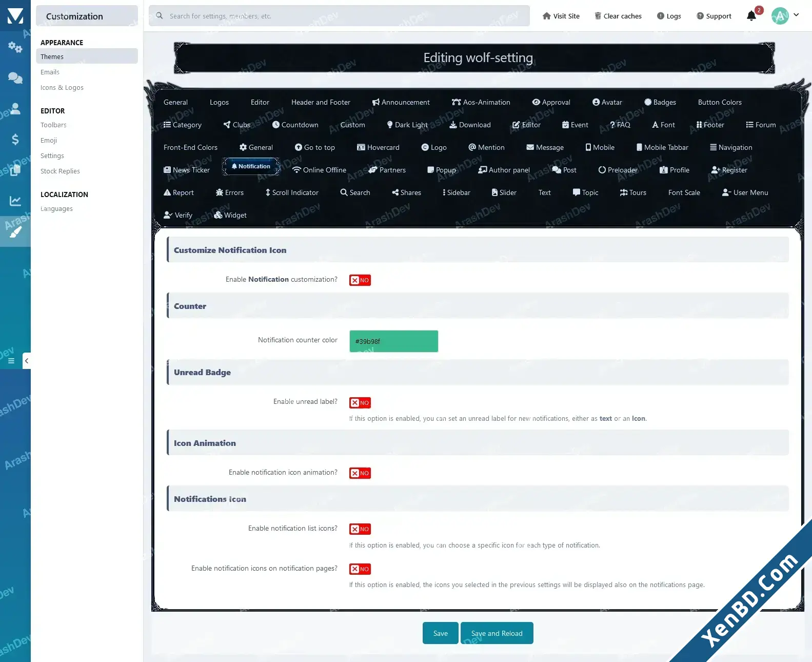The width and height of the screenshot is (812, 662).
Task: Open Settings under Editor
Action: click(52, 155)
